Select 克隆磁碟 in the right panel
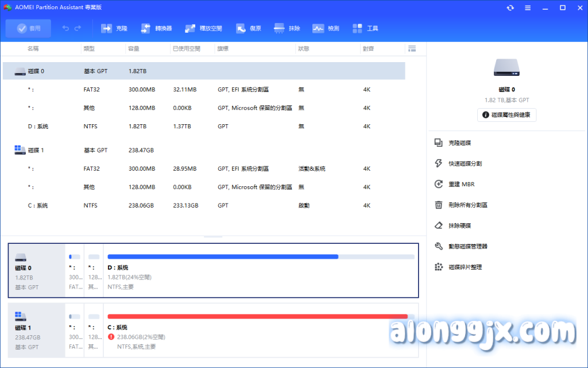The width and height of the screenshot is (588, 368). [459, 143]
